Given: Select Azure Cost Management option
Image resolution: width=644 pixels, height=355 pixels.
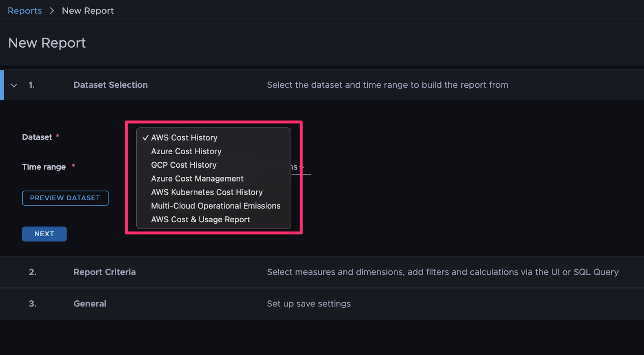Looking at the screenshot, I should 197,179.
